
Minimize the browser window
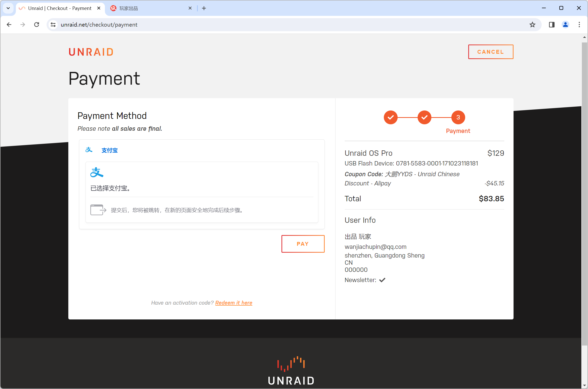[x=544, y=8]
